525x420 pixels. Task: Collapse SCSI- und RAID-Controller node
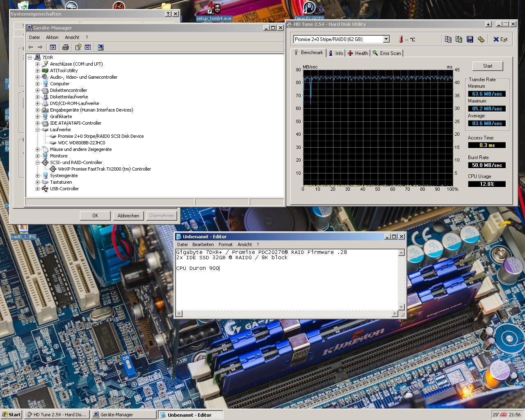click(x=37, y=162)
